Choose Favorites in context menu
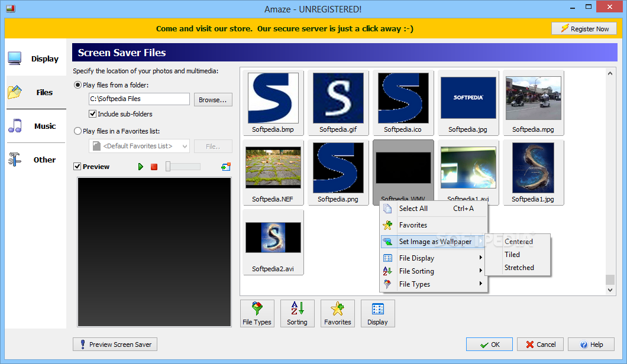This screenshot has height=364, width=627. point(434,225)
